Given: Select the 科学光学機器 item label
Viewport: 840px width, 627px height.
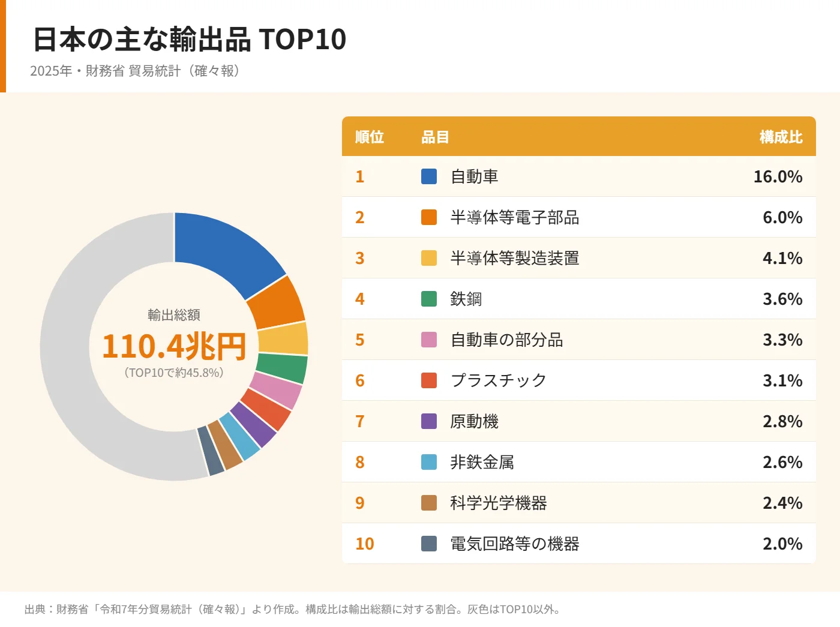Looking at the screenshot, I should [499, 503].
